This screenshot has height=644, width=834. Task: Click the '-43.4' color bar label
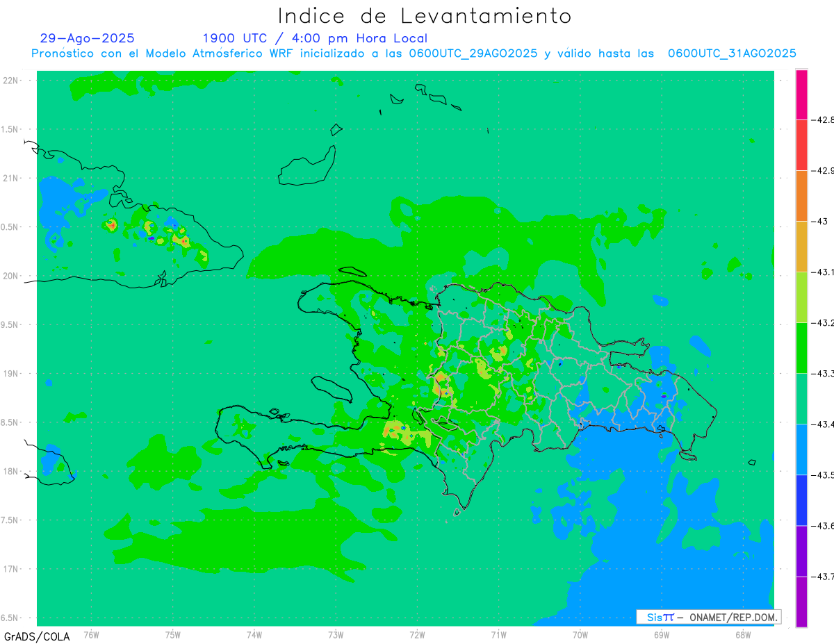[823, 424]
